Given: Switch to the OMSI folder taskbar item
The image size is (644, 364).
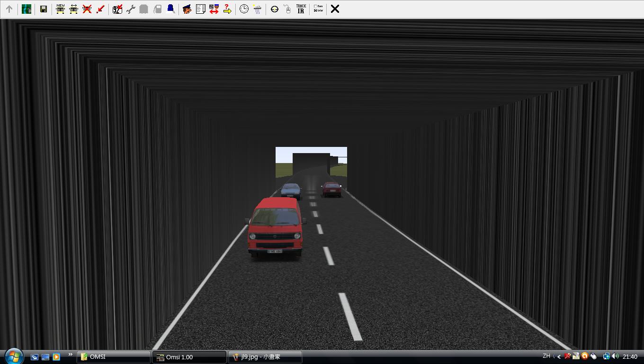Looking at the screenshot, I should 114,357.
